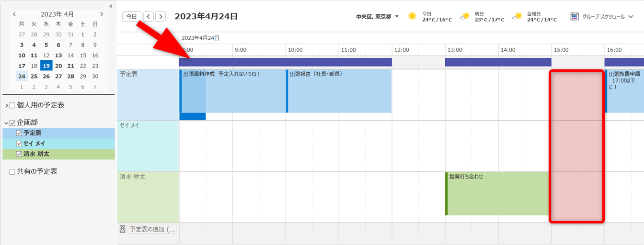Click the add calendar person icon
The width and height of the screenshot is (644, 245).
tap(122, 229)
